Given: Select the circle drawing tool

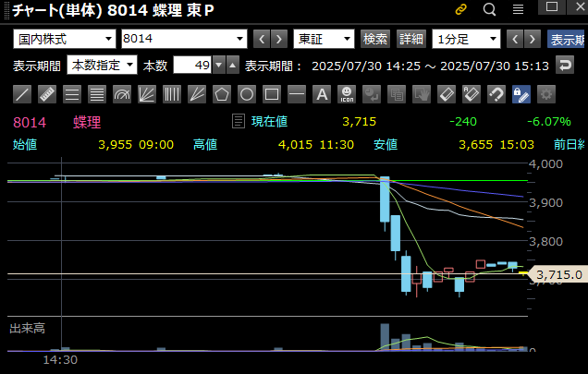Looking at the screenshot, I should coord(247,94).
